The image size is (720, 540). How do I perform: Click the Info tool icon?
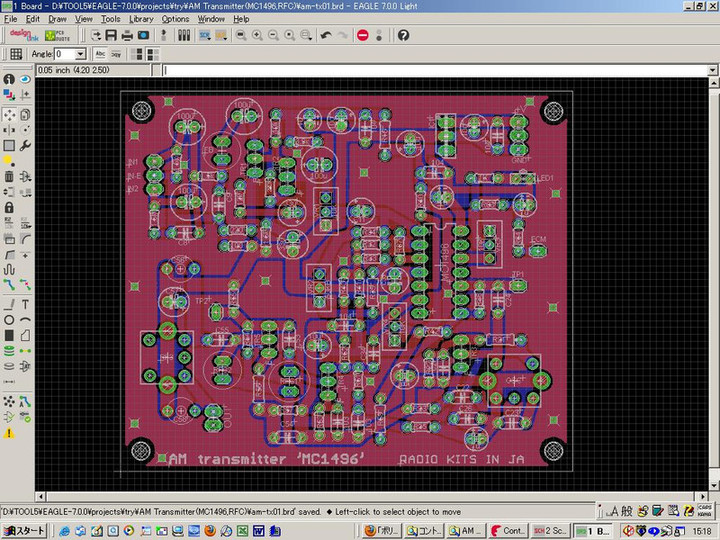coord(9,79)
